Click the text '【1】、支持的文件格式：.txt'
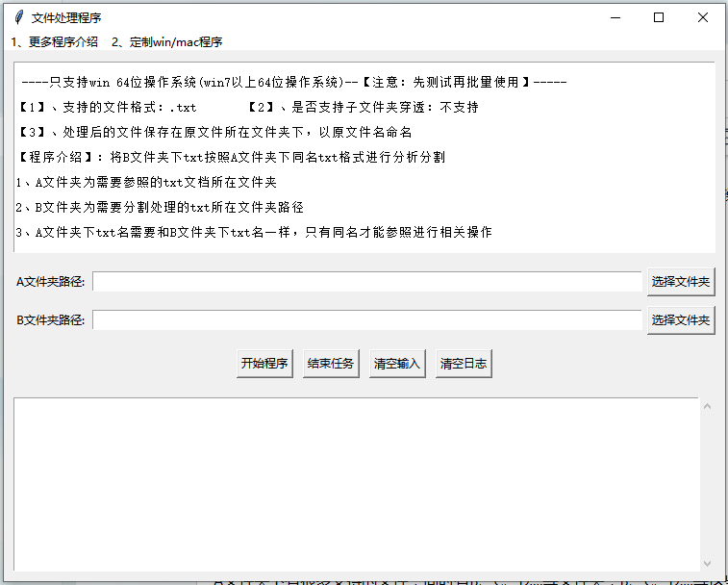 tap(108, 108)
